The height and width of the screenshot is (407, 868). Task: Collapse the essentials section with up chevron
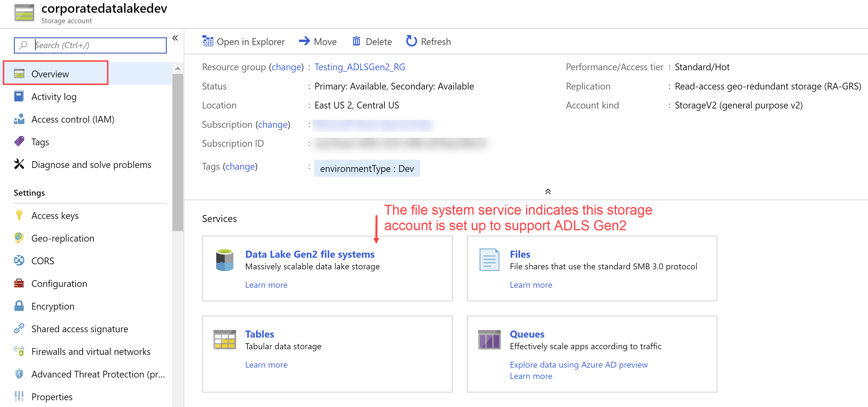(x=548, y=191)
